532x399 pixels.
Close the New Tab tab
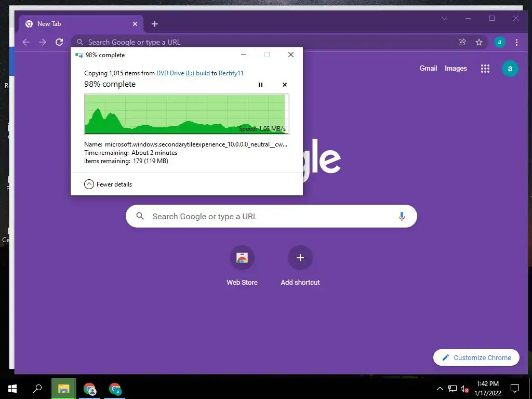135,24
